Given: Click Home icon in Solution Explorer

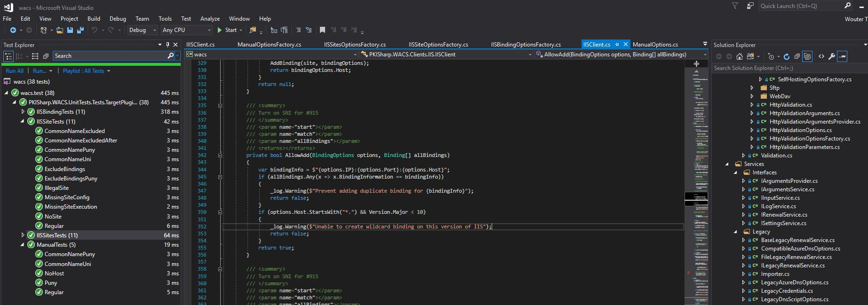Looking at the screenshot, I should point(739,56).
